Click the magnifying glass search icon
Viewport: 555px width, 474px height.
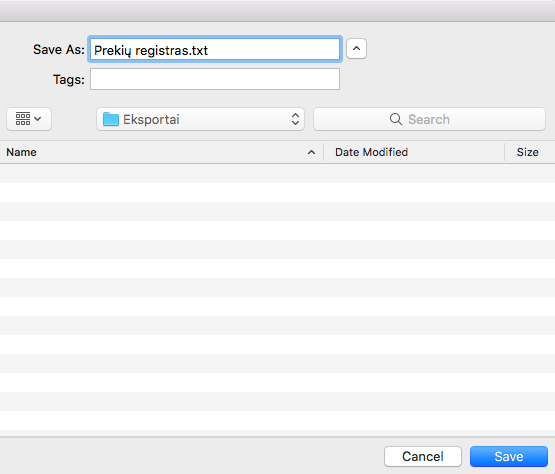[x=396, y=119]
